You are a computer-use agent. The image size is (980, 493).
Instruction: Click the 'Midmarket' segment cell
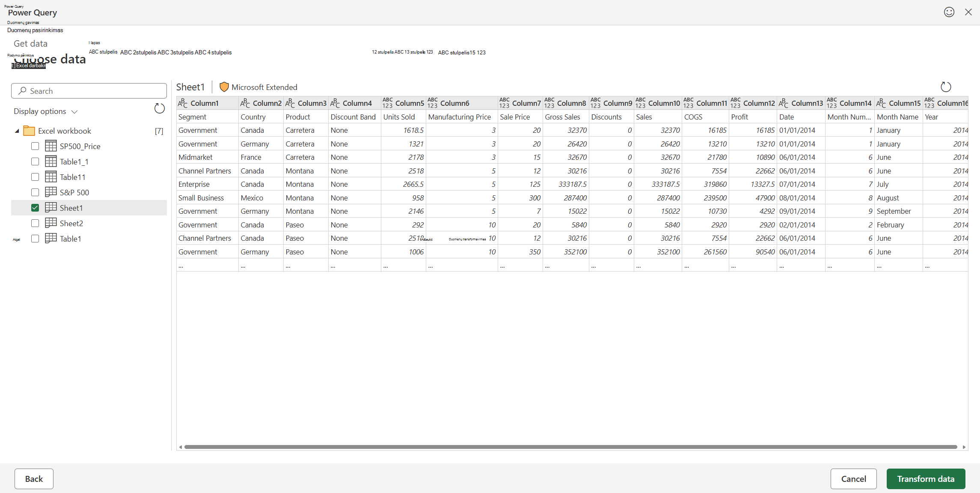coord(208,157)
